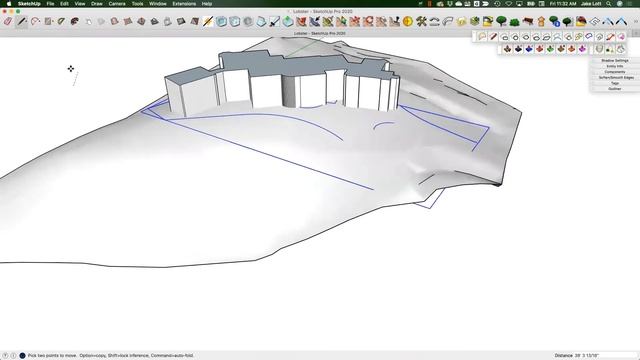Click the Jake Lott user name
This screenshot has width=640, height=360.
[x=591, y=4]
